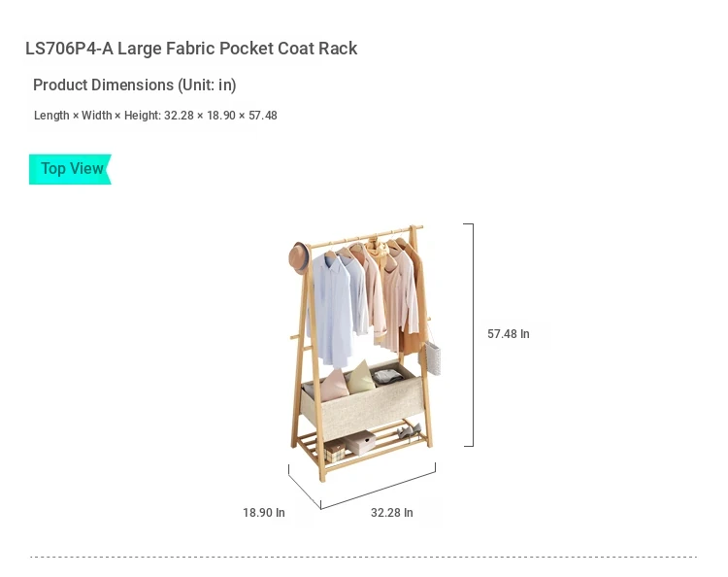Select the Product Dimensions (Unit: in) heading
Image resolution: width=728 pixels, height=577 pixels.
point(135,85)
